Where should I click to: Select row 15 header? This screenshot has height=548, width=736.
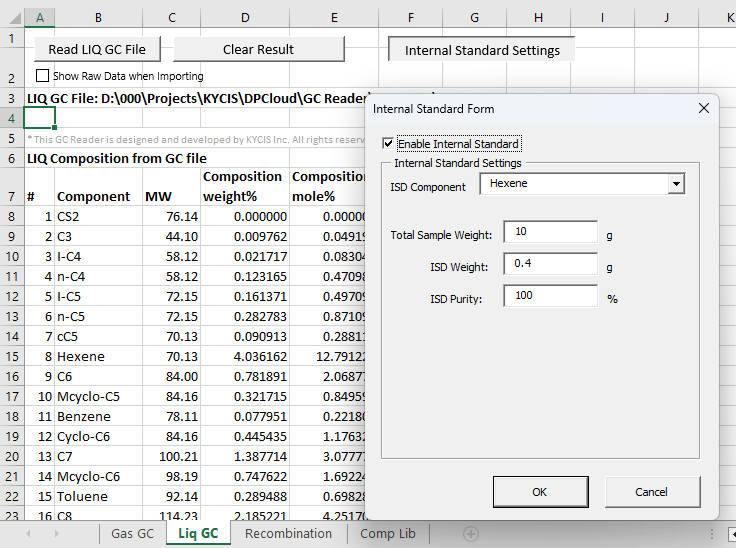12,356
